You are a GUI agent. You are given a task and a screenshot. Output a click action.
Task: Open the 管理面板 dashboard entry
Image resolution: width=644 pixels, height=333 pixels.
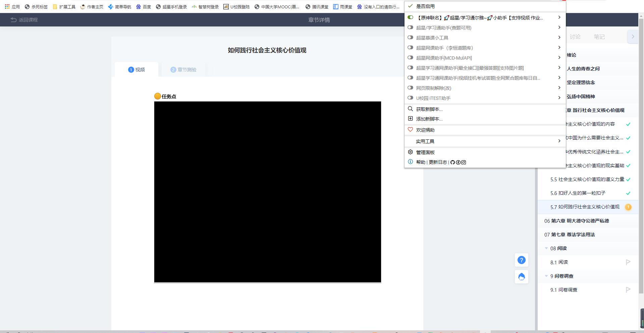485,152
